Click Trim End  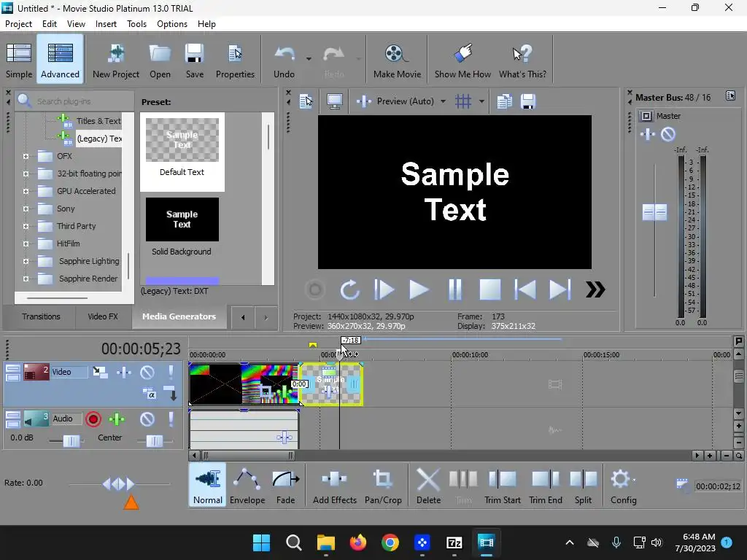(x=546, y=486)
